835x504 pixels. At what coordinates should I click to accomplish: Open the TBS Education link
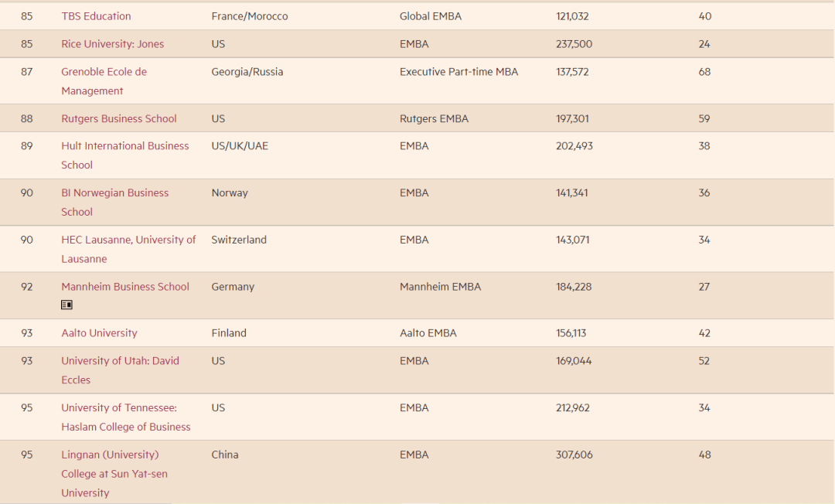[96, 16]
